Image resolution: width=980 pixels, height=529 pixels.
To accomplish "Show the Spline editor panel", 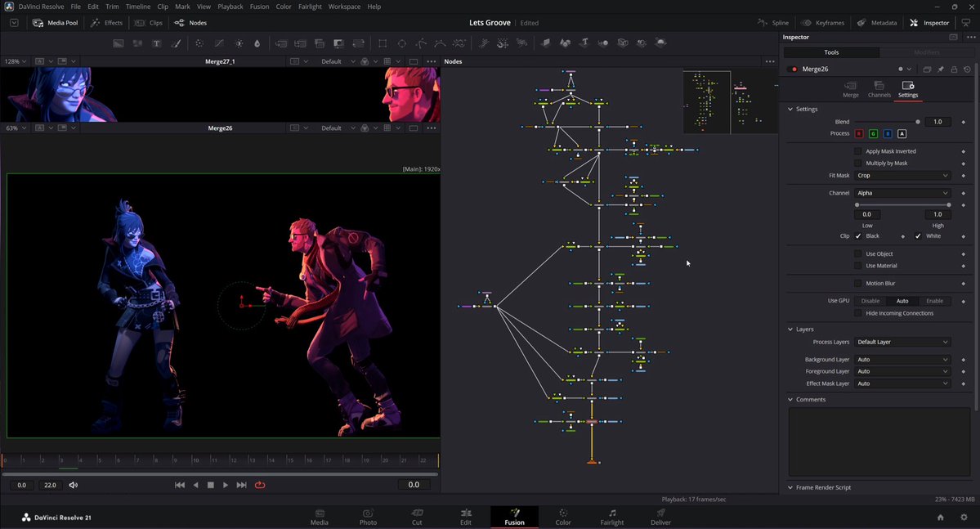I will pos(773,23).
